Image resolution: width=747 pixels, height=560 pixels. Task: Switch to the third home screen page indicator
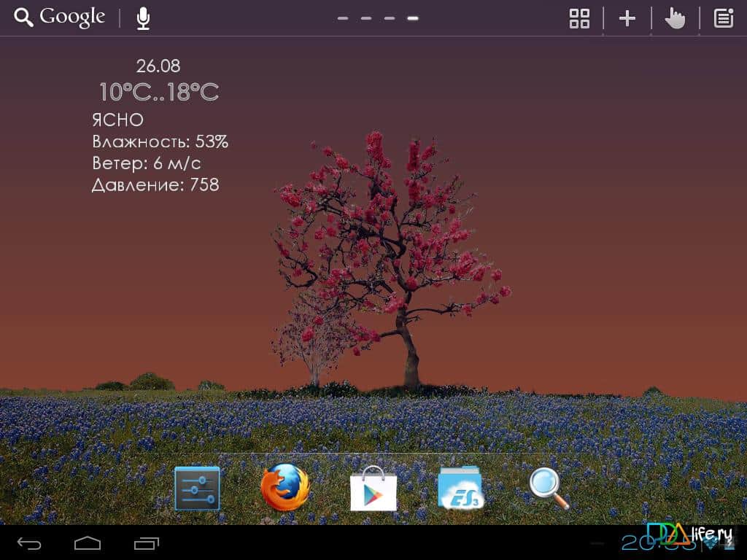pos(390,18)
